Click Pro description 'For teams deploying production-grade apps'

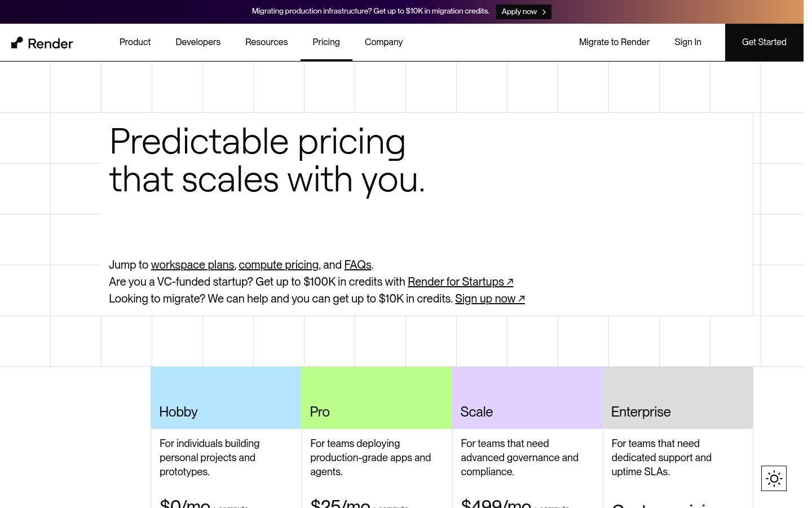pos(370,458)
